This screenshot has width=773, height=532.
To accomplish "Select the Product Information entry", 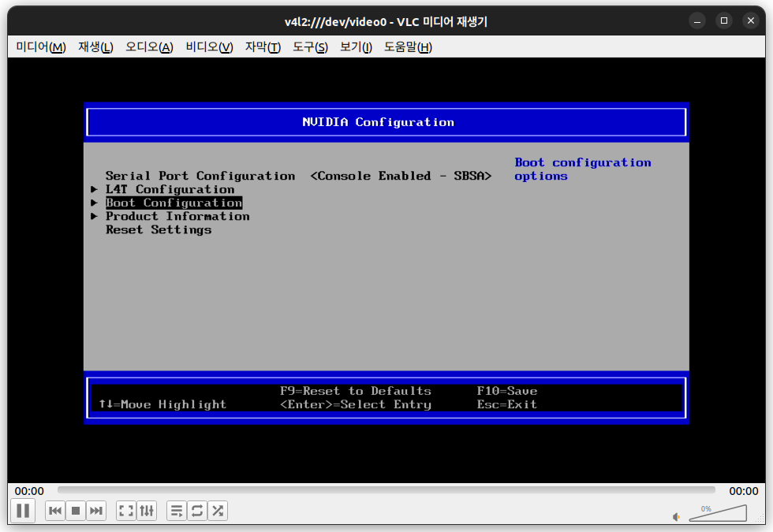I will [177, 216].
